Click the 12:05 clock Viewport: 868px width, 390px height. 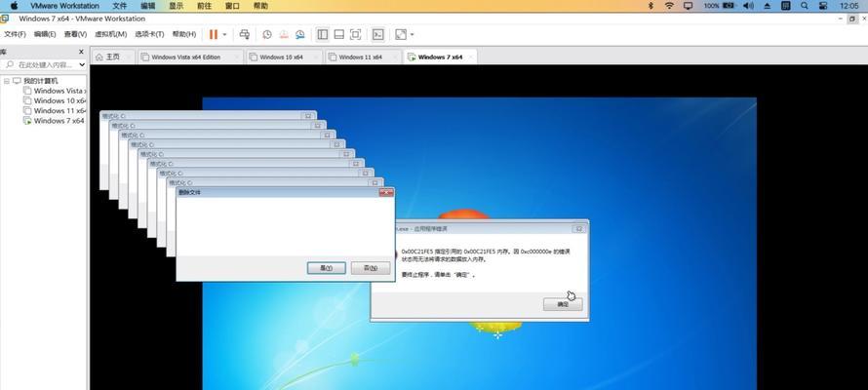click(x=848, y=6)
